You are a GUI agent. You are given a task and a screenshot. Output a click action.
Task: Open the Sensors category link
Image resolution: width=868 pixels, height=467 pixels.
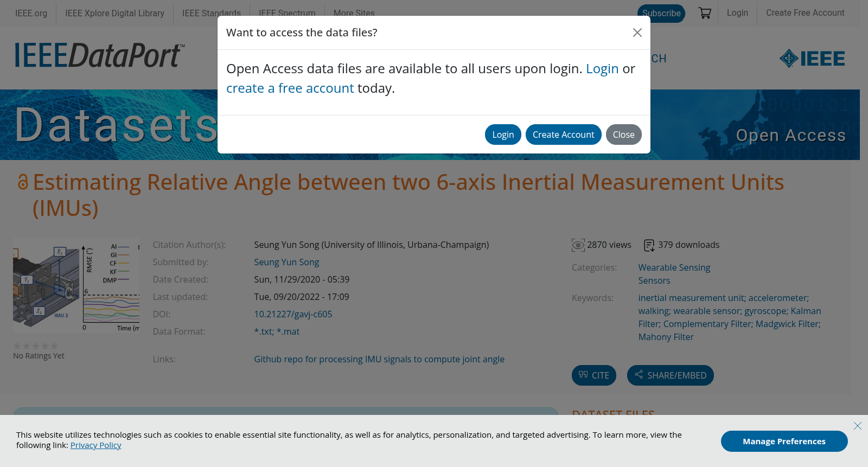tap(654, 280)
